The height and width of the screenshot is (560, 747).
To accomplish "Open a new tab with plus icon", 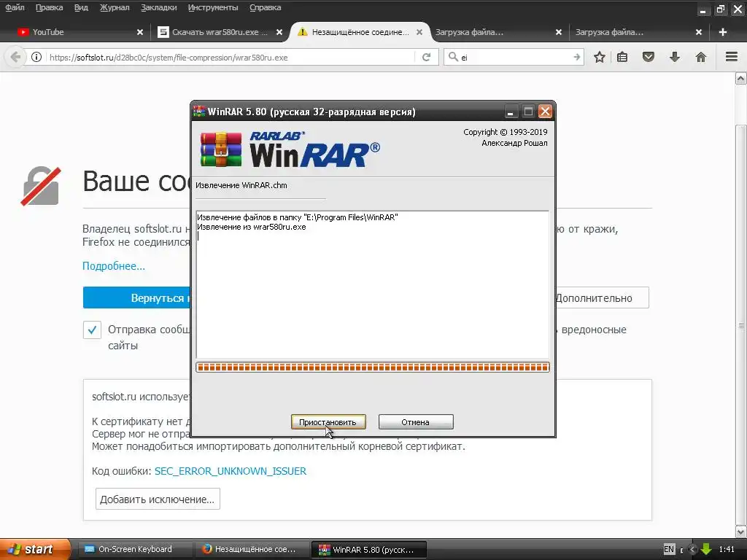I will (723, 32).
